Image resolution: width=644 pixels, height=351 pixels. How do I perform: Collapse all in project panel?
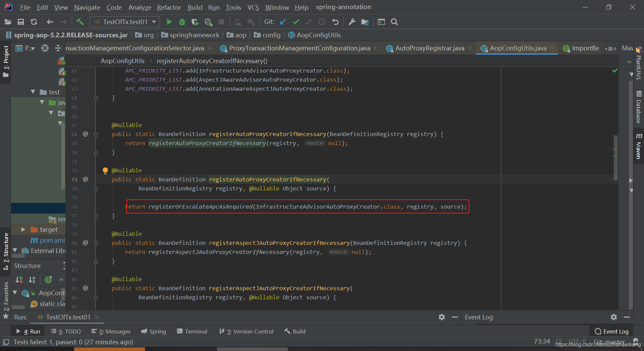pos(58,48)
